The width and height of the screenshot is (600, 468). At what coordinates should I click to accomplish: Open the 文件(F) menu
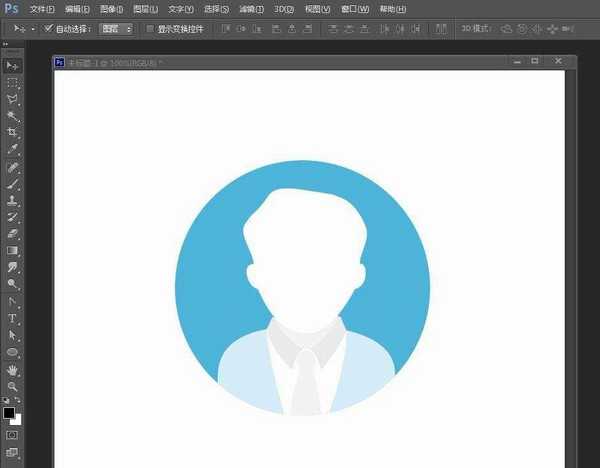click(x=42, y=9)
